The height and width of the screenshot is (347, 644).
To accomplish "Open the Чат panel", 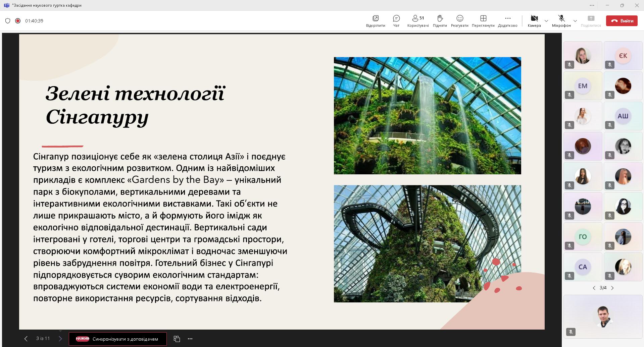I will tap(396, 21).
